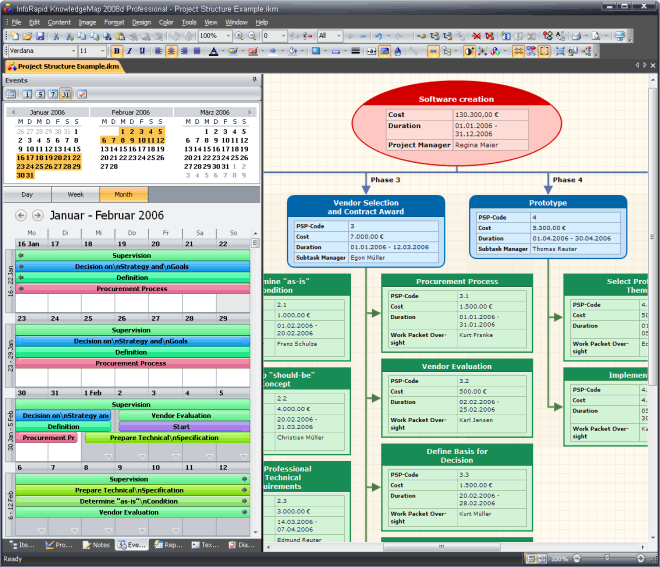660x567 pixels.
Task: Go to previous period with left arrow
Action: tap(22, 215)
